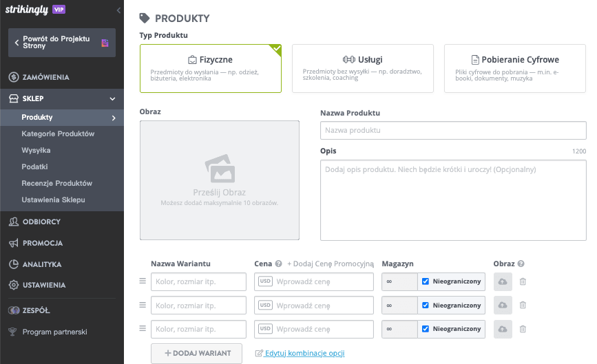Click upload image icon in third variant row
The image size is (597, 364).
click(x=503, y=328)
